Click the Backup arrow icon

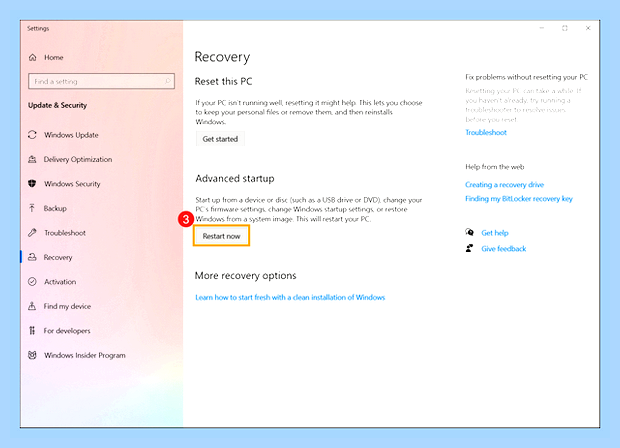(32, 208)
